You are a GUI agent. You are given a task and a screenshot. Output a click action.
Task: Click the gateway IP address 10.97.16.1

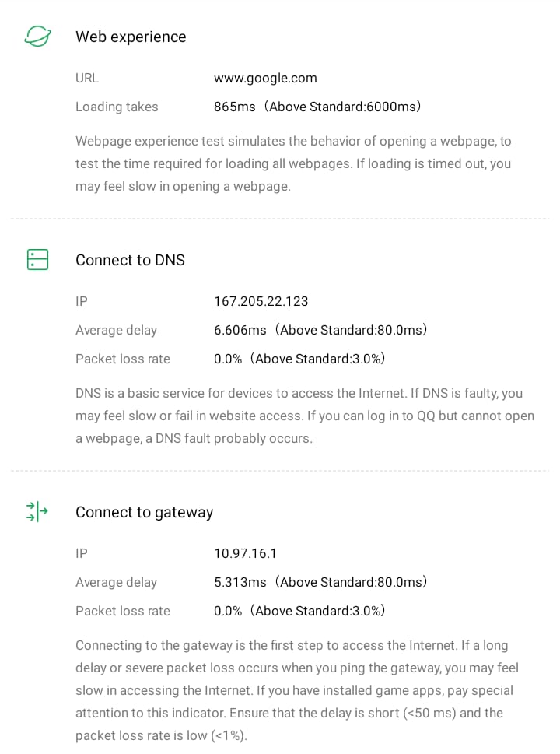(x=246, y=553)
